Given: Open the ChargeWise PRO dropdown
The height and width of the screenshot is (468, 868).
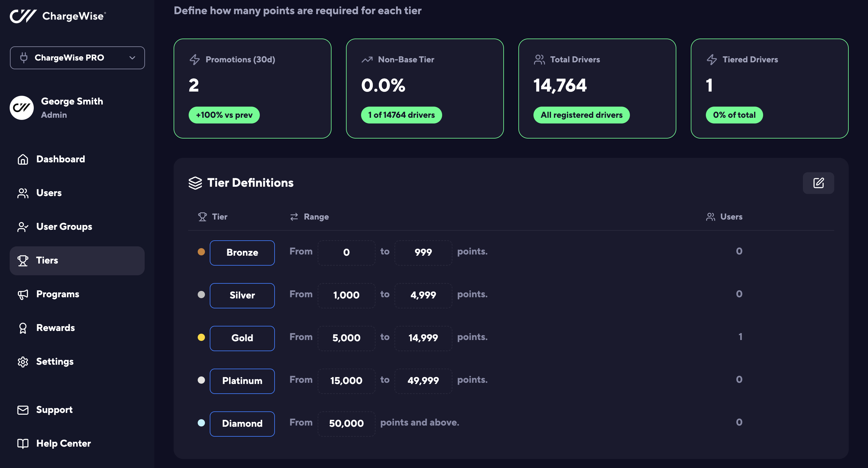Looking at the screenshot, I should click(77, 58).
